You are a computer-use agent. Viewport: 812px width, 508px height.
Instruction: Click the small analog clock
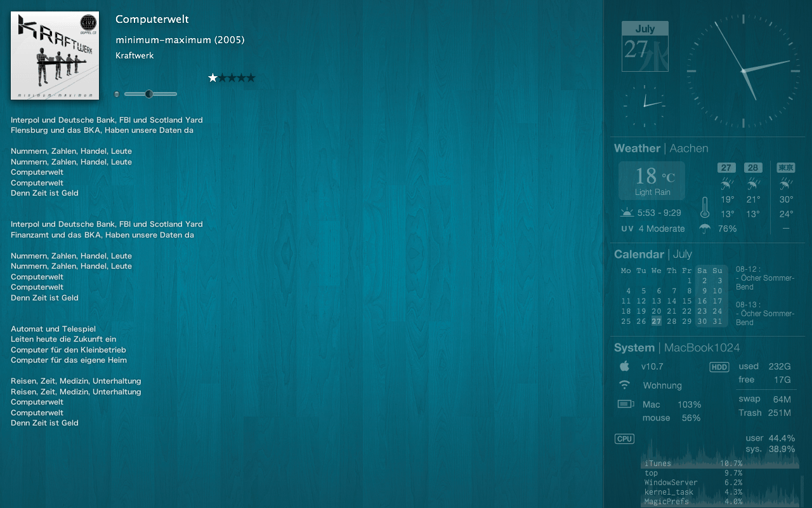[644, 105]
